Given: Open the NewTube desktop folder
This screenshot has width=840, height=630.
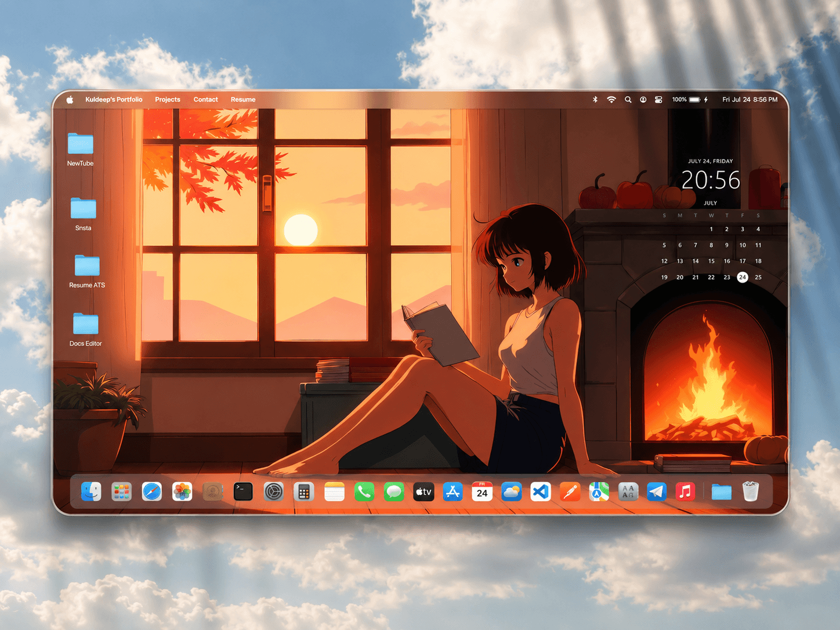Looking at the screenshot, I should point(80,150).
